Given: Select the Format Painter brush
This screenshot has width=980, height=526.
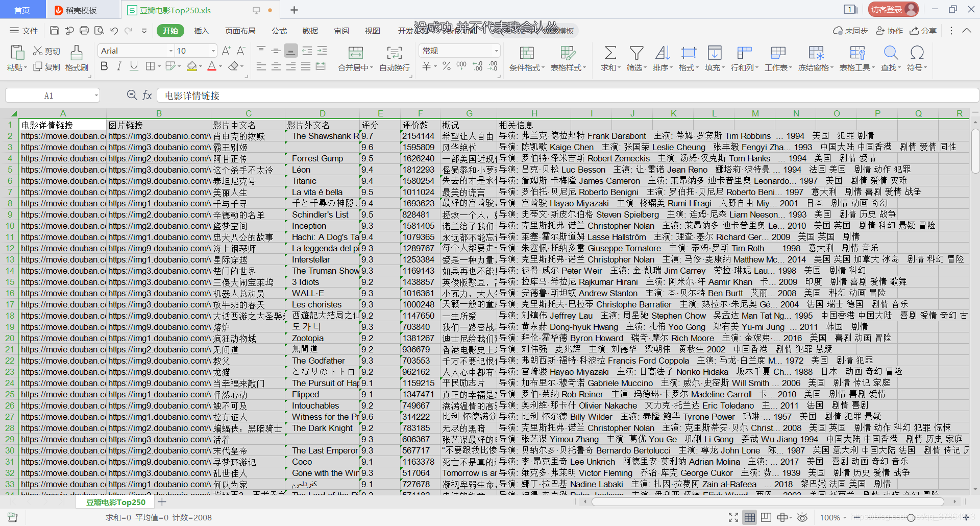Looking at the screenshot, I should pyautogui.click(x=77, y=52).
